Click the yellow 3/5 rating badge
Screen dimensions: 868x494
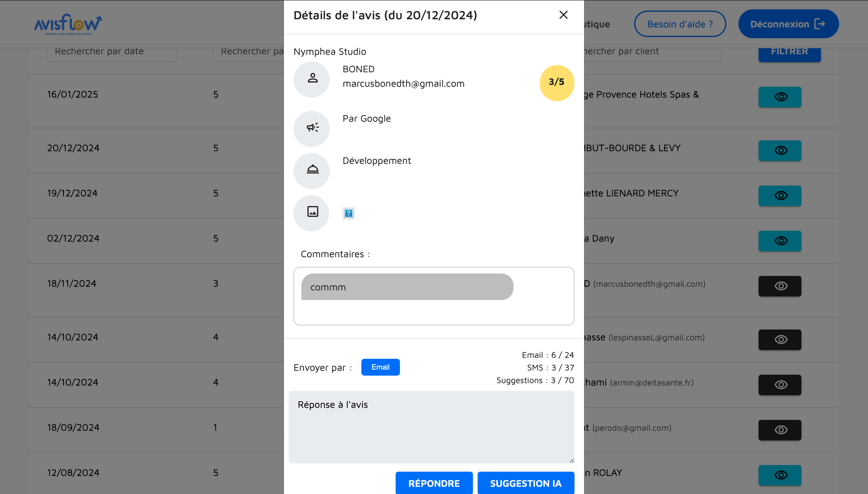coord(556,83)
